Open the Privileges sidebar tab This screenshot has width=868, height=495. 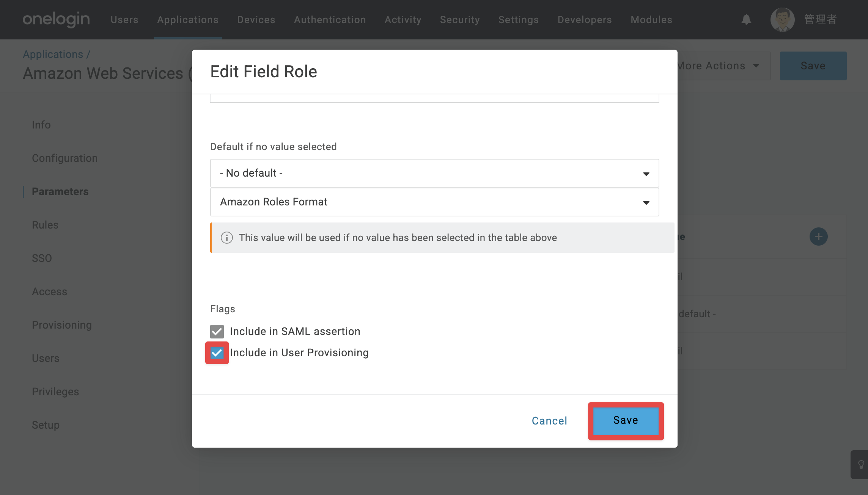(x=55, y=392)
